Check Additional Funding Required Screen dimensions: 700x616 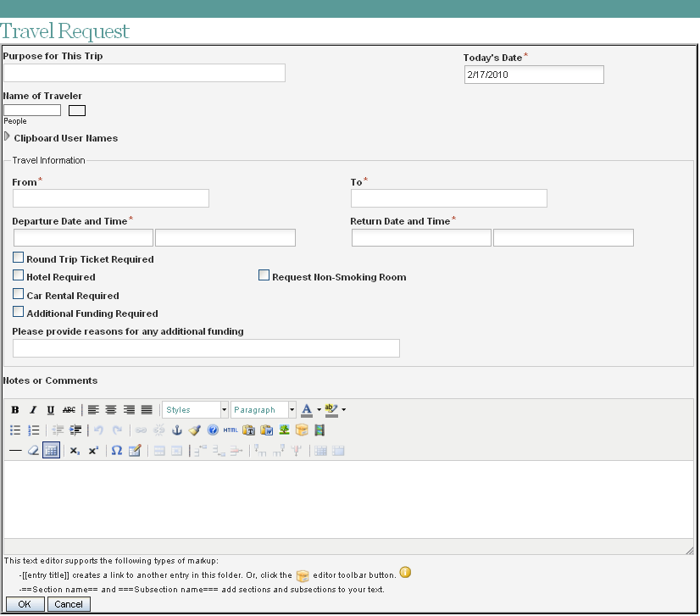pyautogui.click(x=19, y=312)
